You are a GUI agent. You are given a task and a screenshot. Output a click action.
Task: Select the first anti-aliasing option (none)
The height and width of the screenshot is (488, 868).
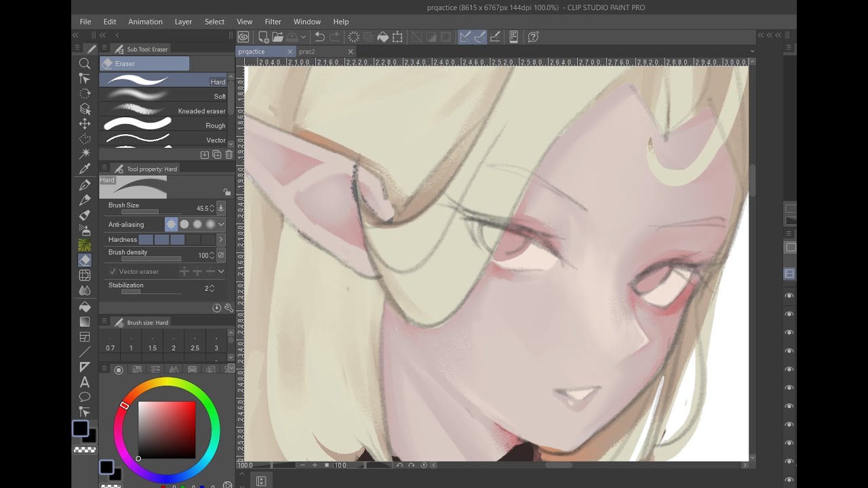click(171, 224)
